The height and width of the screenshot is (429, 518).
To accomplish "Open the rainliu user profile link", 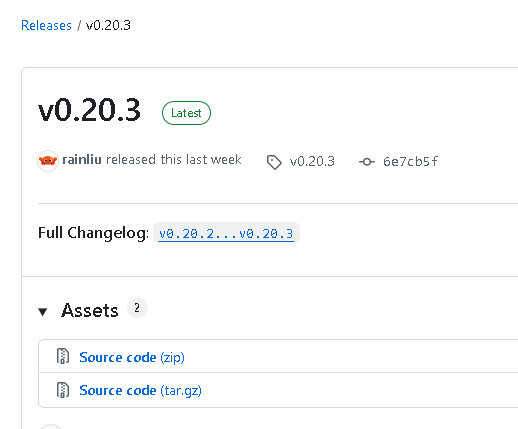I will (82, 160).
